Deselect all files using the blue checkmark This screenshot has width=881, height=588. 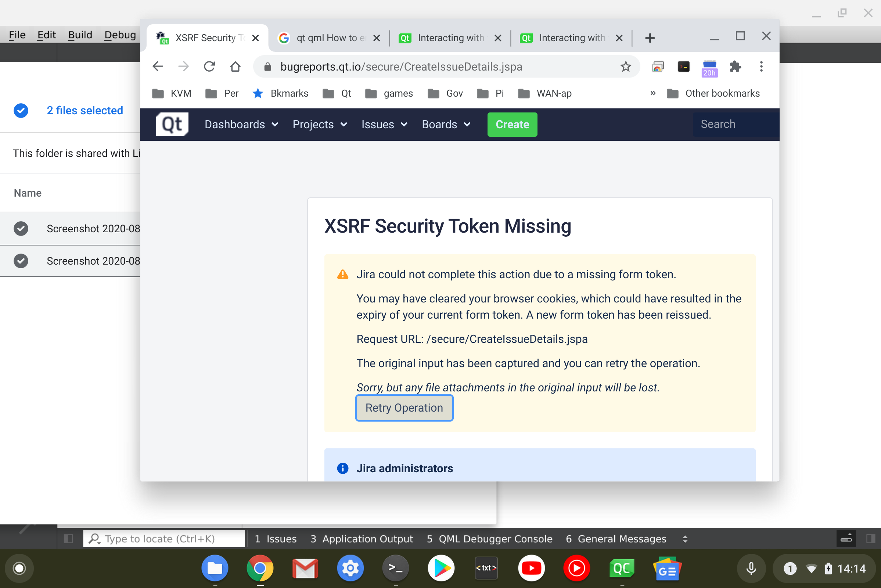click(21, 110)
